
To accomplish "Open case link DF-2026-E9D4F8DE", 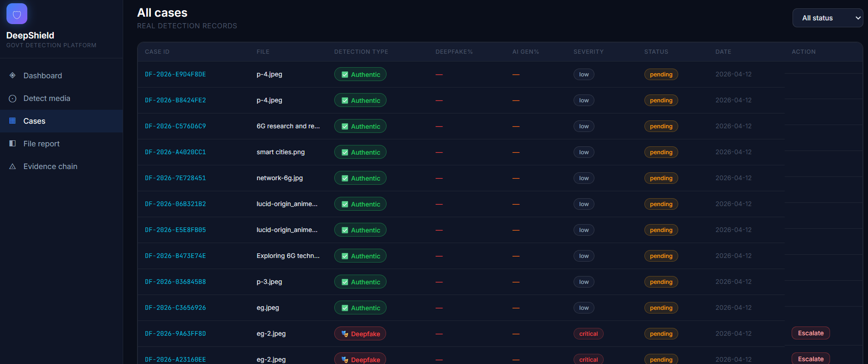I will 175,74.
